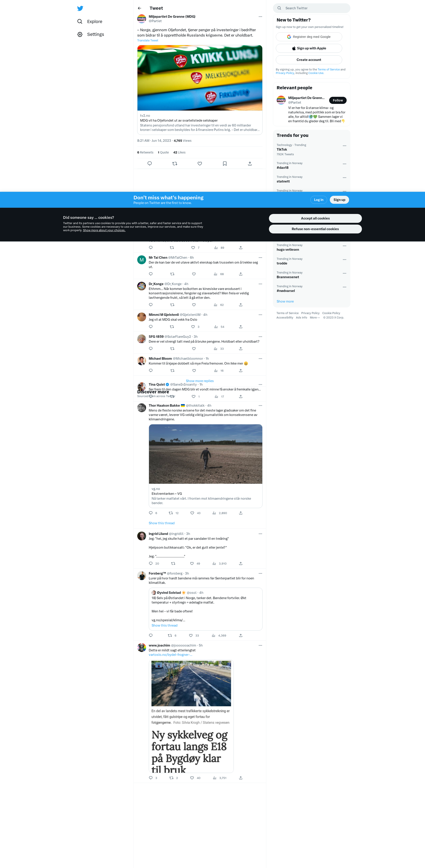
Task: Click the Translate Tweet link
Action: [x=147, y=41]
